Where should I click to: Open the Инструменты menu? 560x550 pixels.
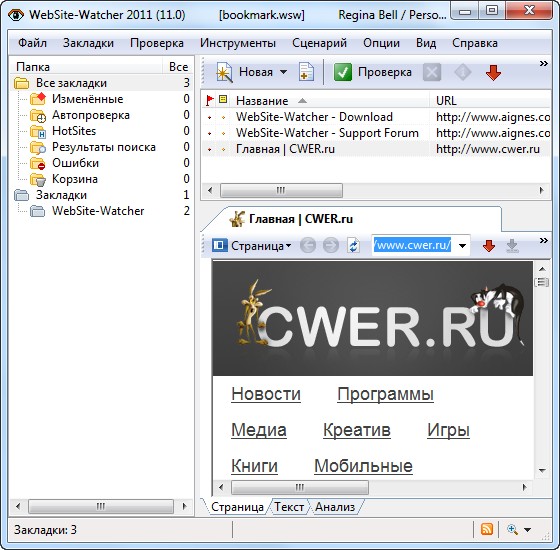coord(238,43)
